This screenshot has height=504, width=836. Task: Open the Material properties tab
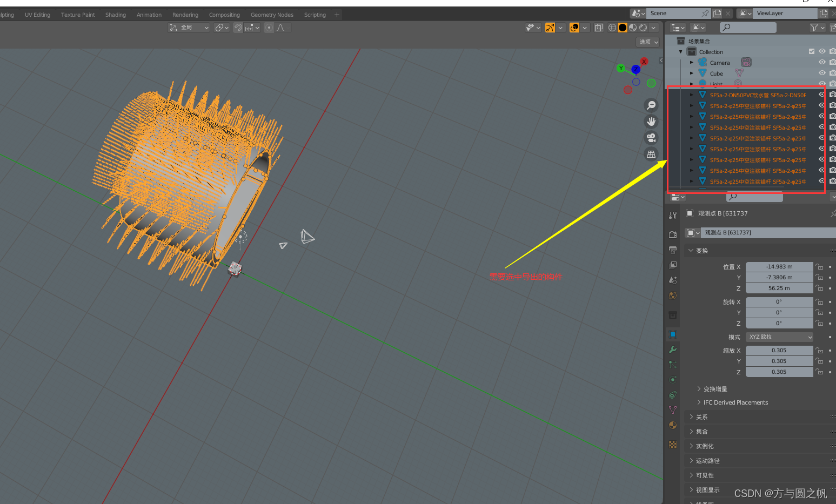tap(673, 425)
